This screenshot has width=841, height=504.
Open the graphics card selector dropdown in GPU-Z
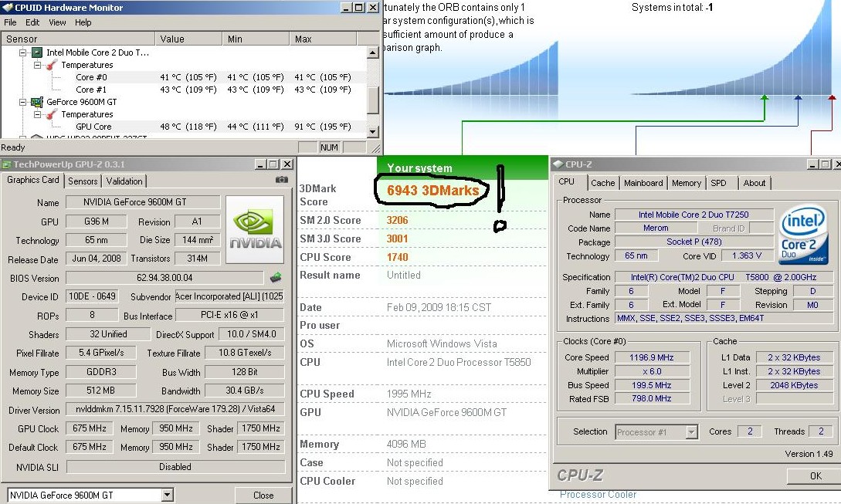[x=168, y=495]
